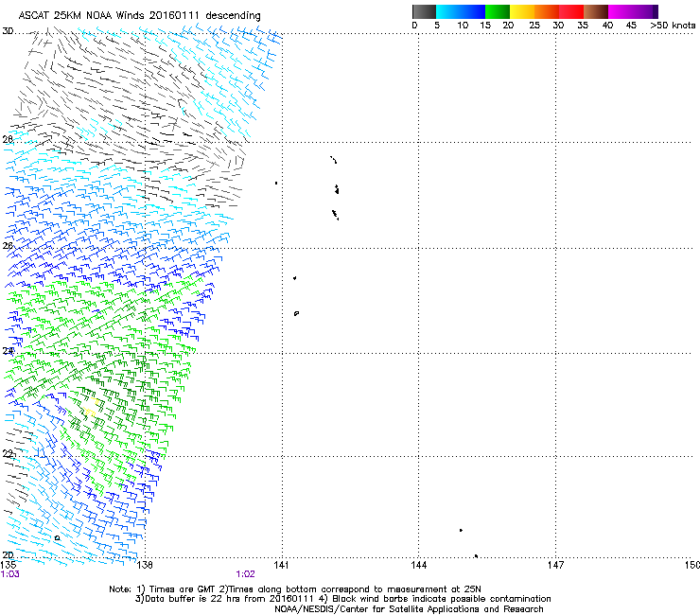Click the orange 25-30 knots legend segment
Viewport: 700px width, 615px height.
[x=547, y=11]
